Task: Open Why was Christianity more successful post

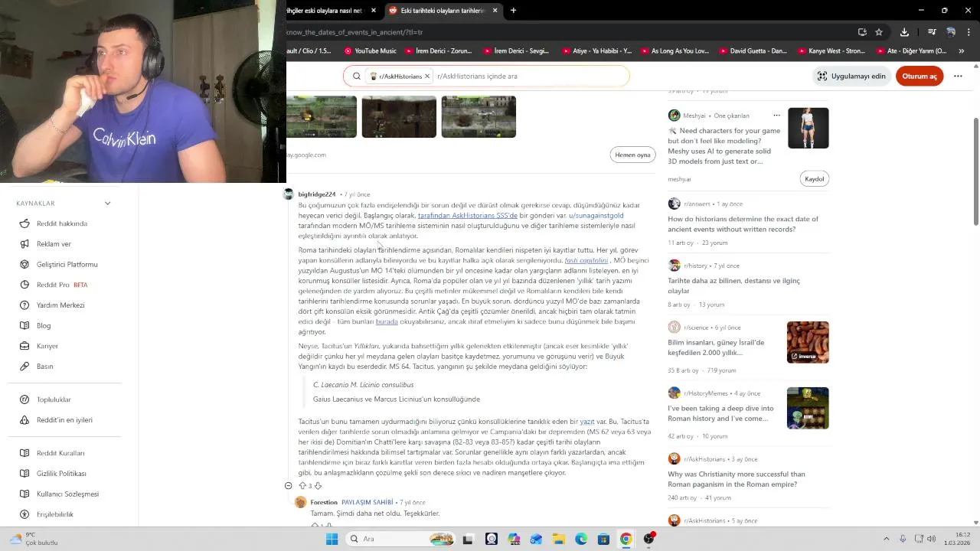Action: click(x=737, y=479)
